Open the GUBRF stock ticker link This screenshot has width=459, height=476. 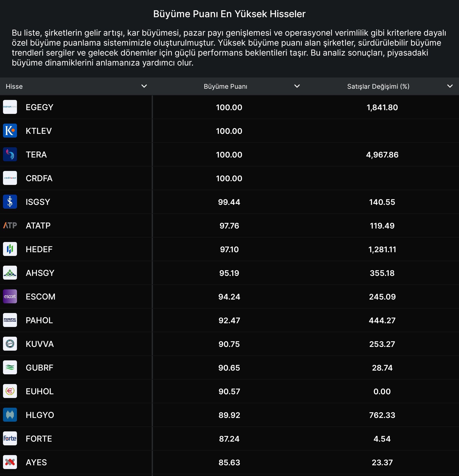pyautogui.click(x=39, y=368)
